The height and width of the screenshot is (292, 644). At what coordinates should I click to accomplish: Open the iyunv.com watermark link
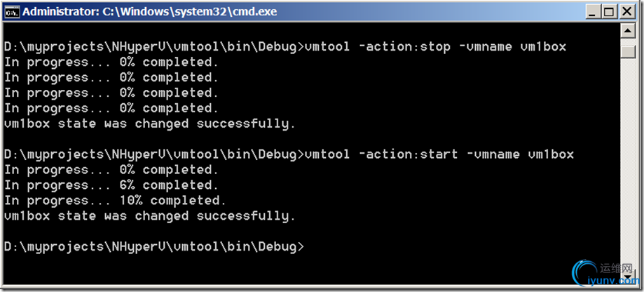click(613, 281)
